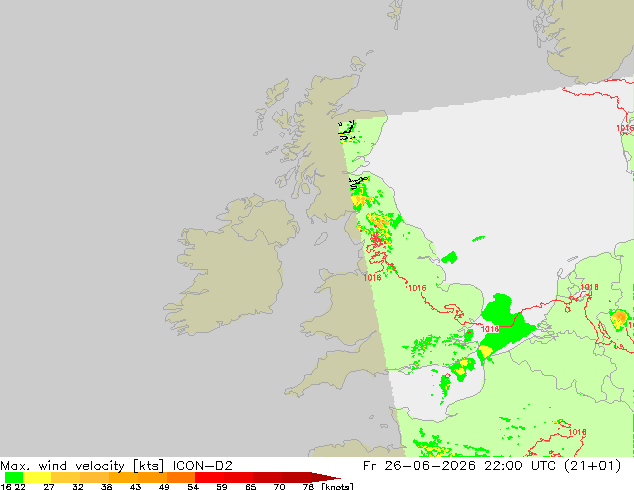Click the pointed arrow tip of the legend

326,477
